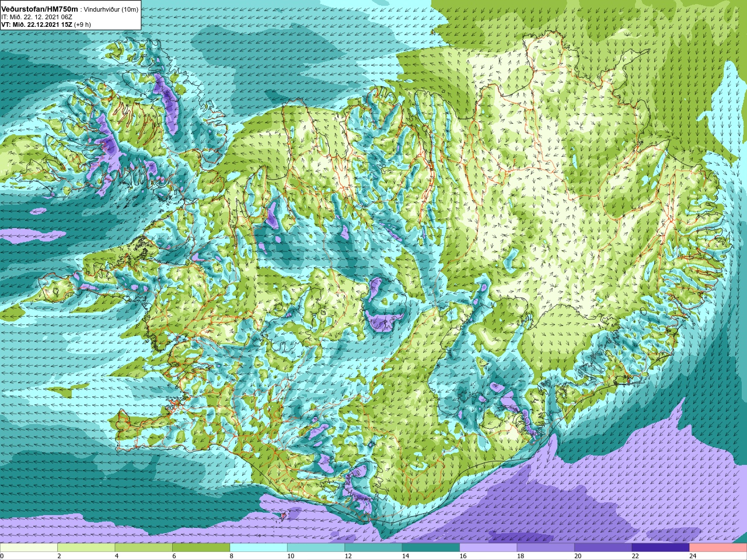Image resolution: width=747 pixels, height=560 pixels.
Task: Select the medium purple 18–20 legend swatch
Action: coord(546,548)
